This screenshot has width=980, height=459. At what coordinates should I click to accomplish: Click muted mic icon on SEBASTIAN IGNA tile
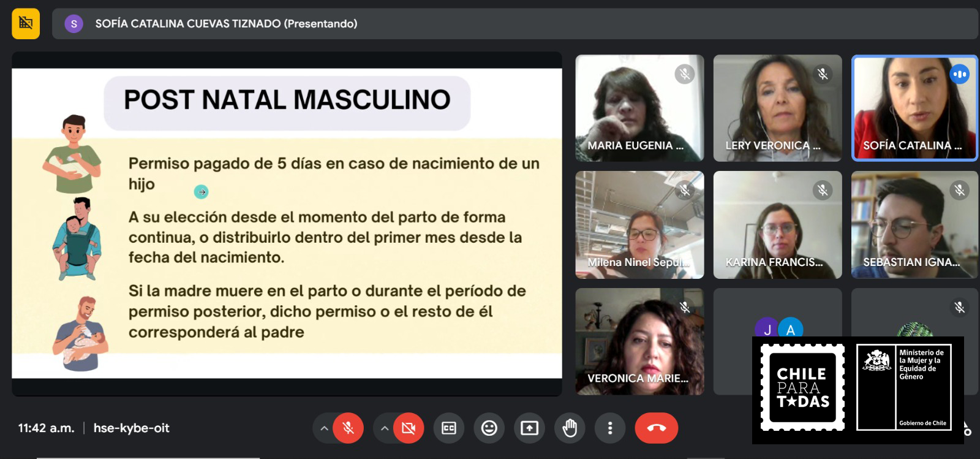[960, 191]
